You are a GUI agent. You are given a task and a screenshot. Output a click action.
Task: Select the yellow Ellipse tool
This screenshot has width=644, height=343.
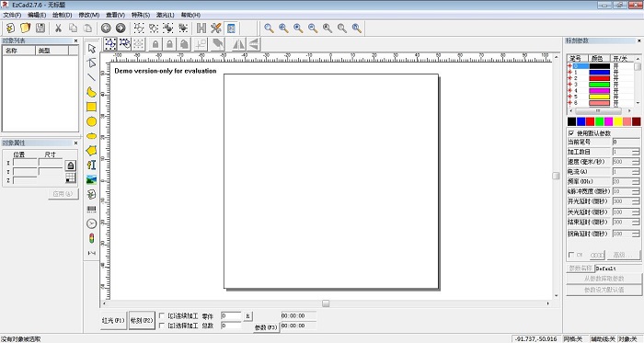coord(92,136)
